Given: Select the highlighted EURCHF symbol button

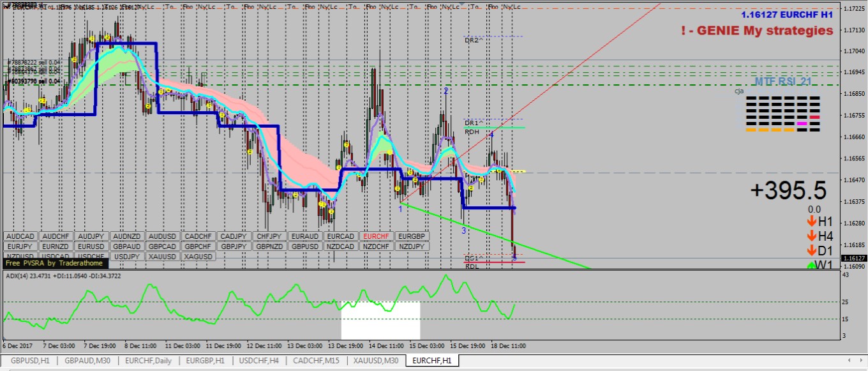Looking at the screenshot, I should 375,236.
